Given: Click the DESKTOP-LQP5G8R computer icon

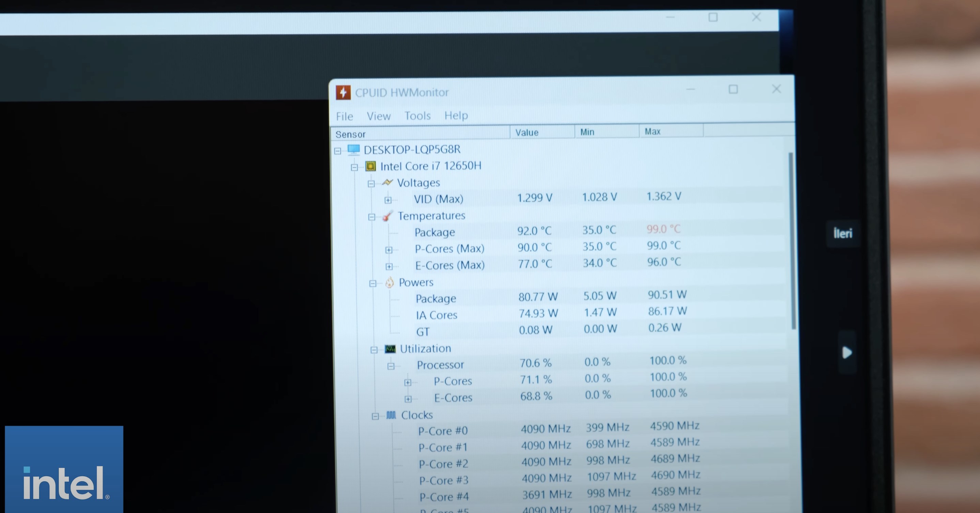Looking at the screenshot, I should point(354,150).
